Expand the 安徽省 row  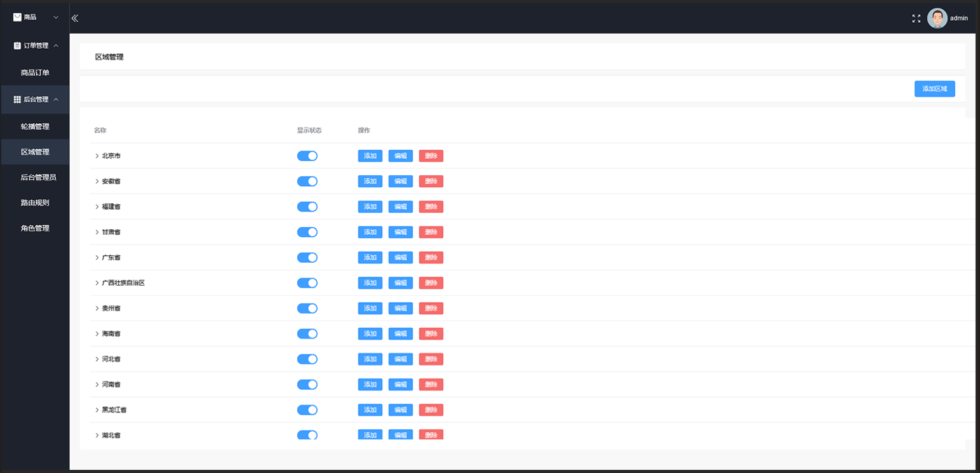[x=97, y=181]
